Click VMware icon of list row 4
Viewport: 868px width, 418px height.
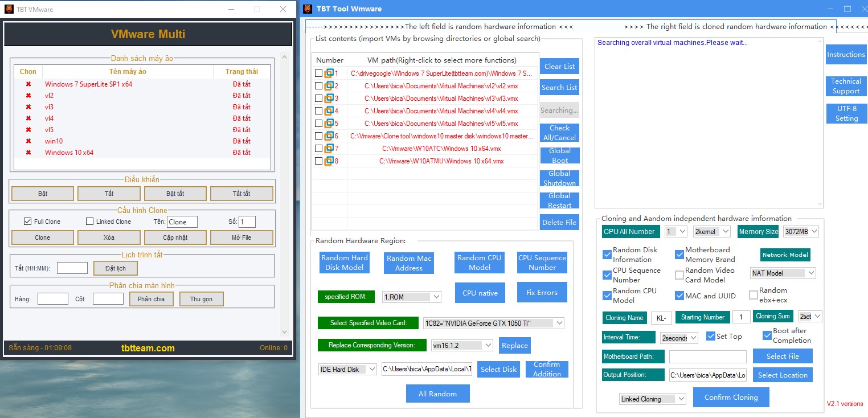click(x=329, y=111)
